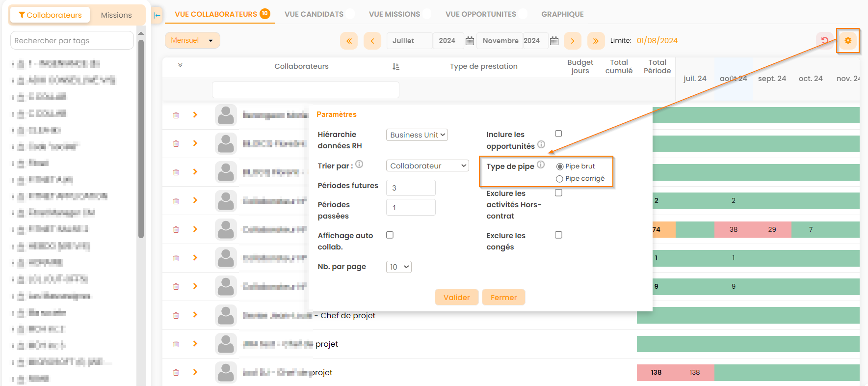Viewport: 868px width, 386px height.
Task: Switch to the VUE MISSIONS tab
Action: tap(394, 14)
